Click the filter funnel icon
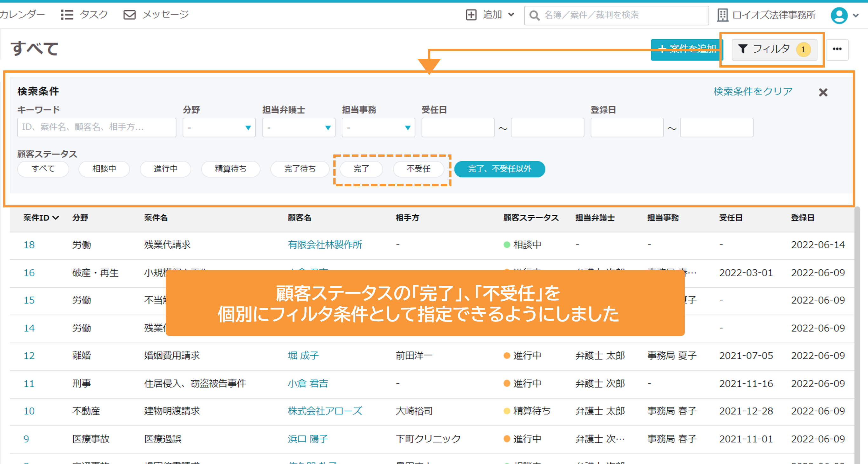The image size is (868, 464). coord(743,49)
